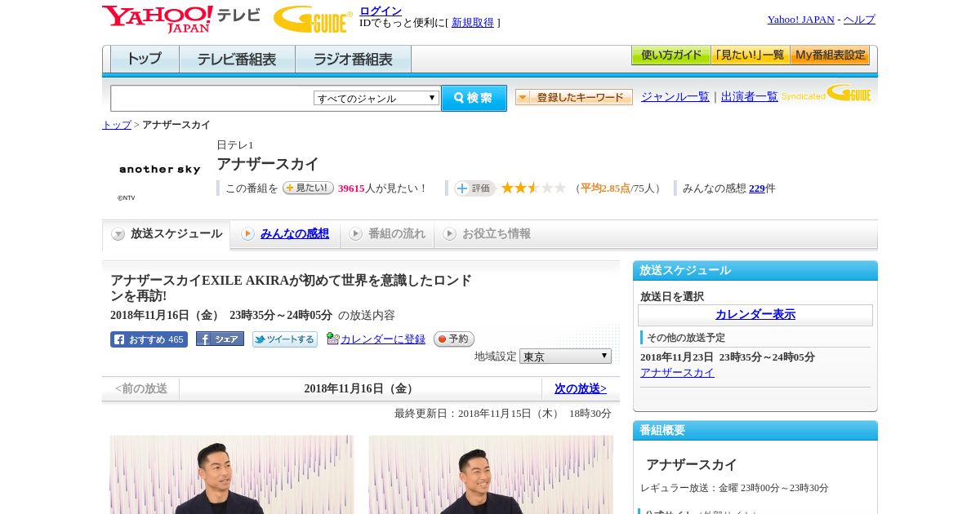Click the ログイン link
This screenshot has height=514, width=980.
[381, 11]
